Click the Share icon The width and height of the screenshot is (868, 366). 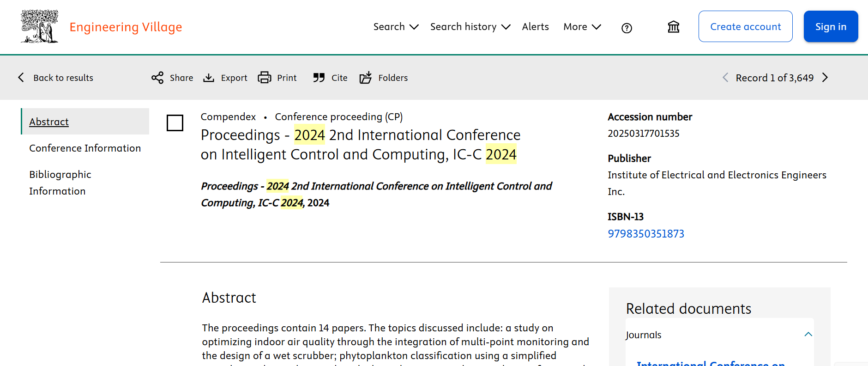(x=157, y=78)
